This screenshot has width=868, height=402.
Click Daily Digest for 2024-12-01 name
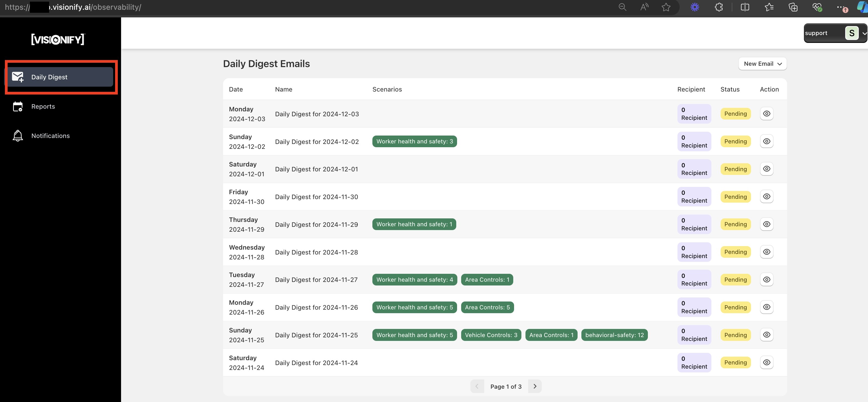coord(316,169)
